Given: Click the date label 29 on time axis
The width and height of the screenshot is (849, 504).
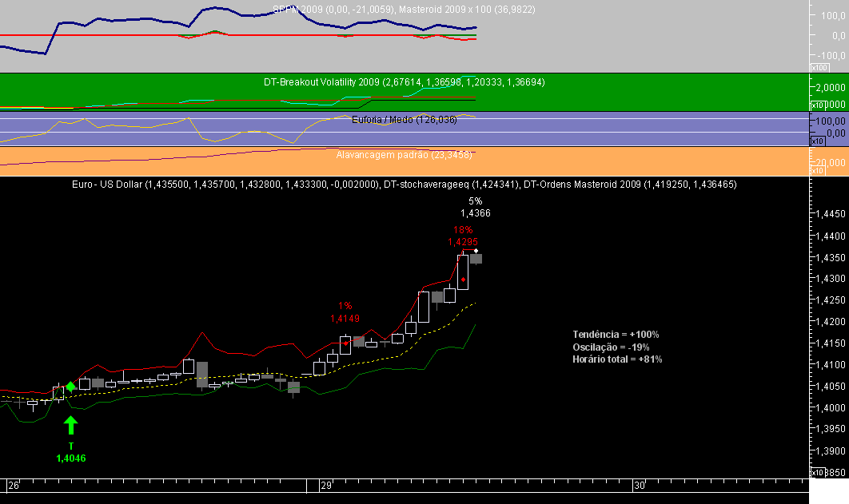Looking at the screenshot, I should pyautogui.click(x=326, y=485).
